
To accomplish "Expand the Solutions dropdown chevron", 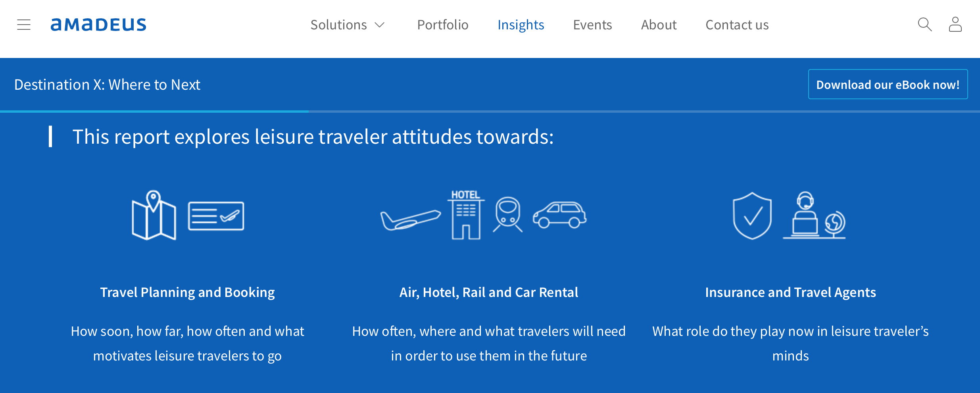I will point(380,25).
